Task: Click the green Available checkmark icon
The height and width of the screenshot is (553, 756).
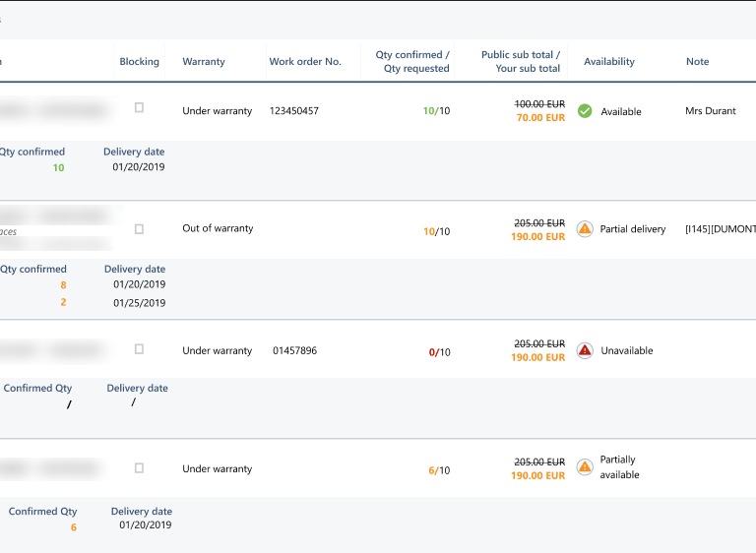Action: pyautogui.click(x=585, y=111)
